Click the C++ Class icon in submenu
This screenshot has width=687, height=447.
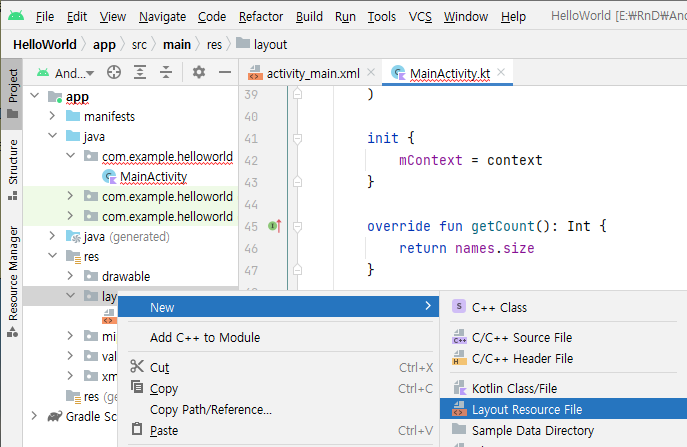pyautogui.click(x=459, y=307)
